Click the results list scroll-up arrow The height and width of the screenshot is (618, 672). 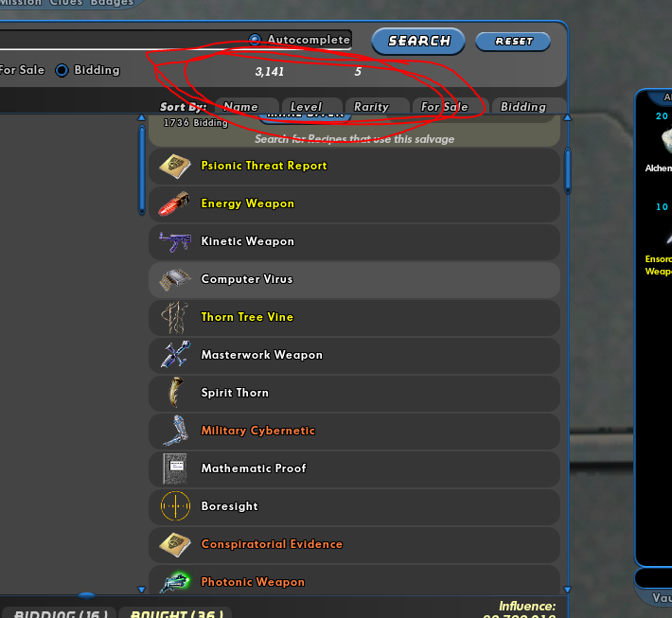pyautogui.click(x=568, y=117)
